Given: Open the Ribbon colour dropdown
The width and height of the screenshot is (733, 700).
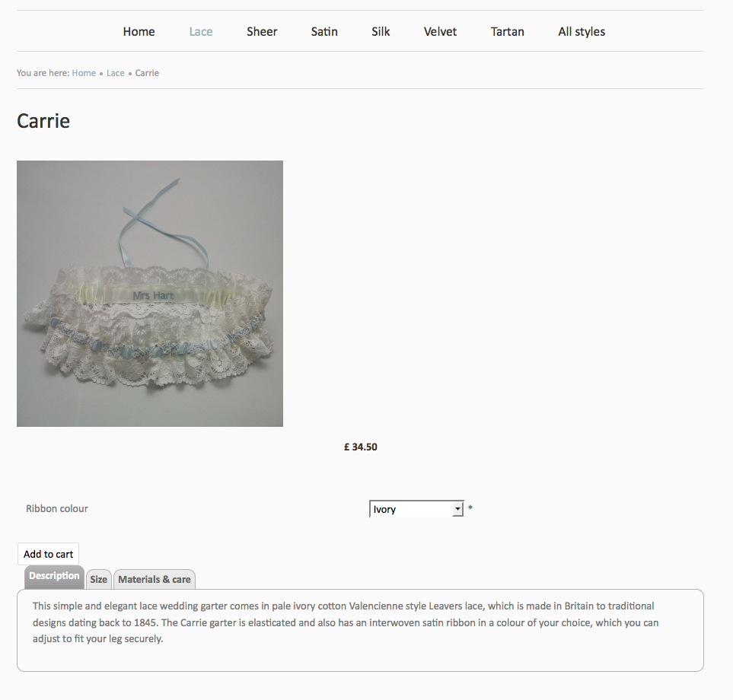Looking at the screenshot, I should (x=416, y=509).
